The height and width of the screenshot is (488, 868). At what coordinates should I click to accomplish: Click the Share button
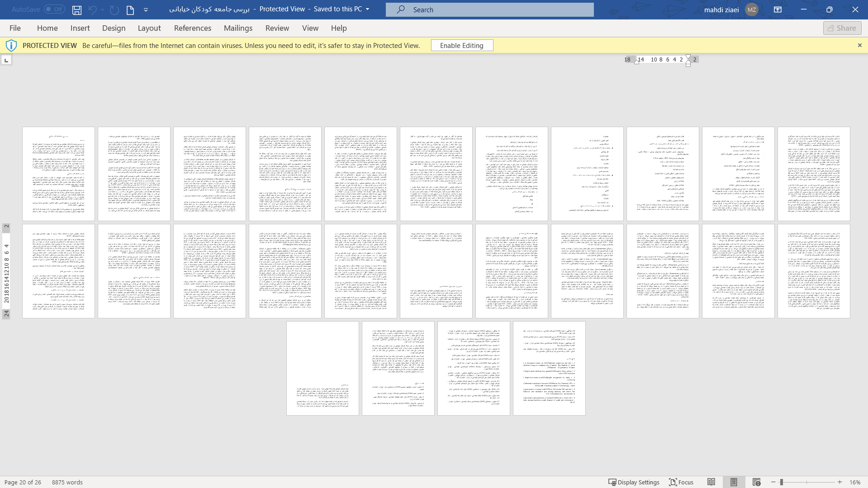(842, 28)
